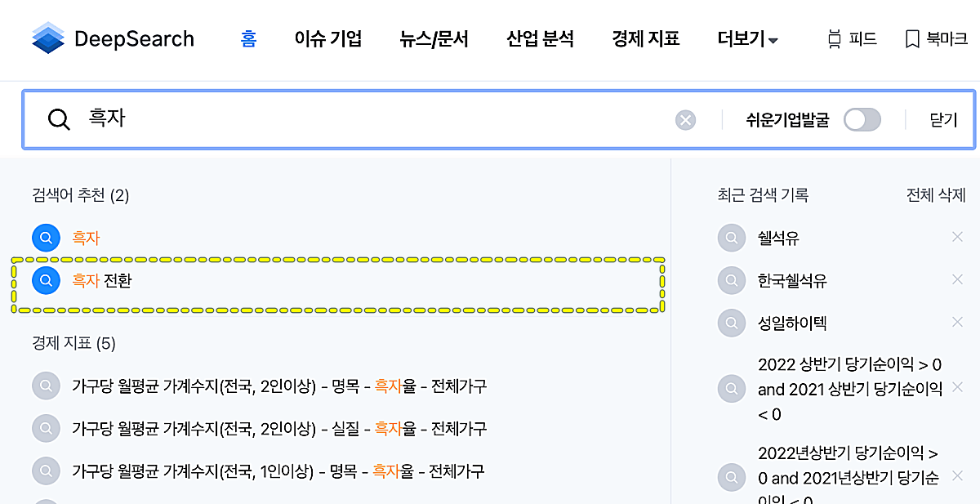Open the 더보기 dropdown menu
Screen dimensions: 980x504
point(746,38)
